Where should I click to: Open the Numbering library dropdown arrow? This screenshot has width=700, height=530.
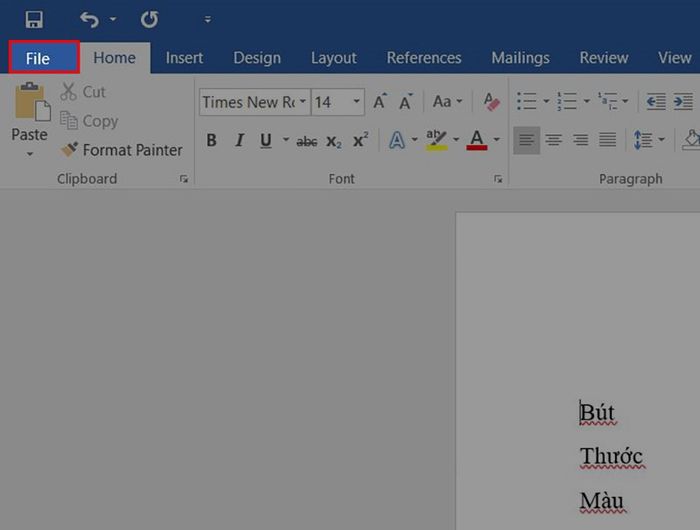587,101
